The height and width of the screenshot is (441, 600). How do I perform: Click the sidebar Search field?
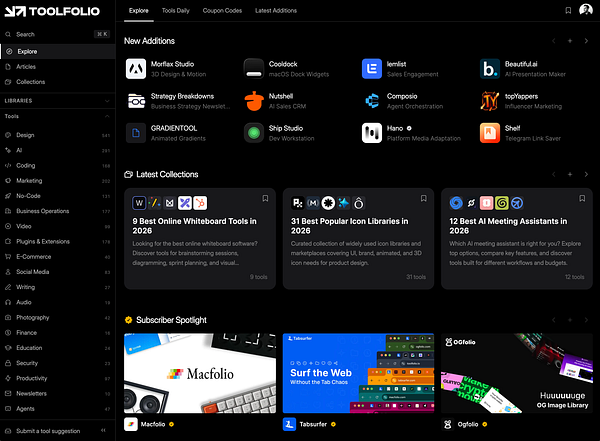[58, 34]
